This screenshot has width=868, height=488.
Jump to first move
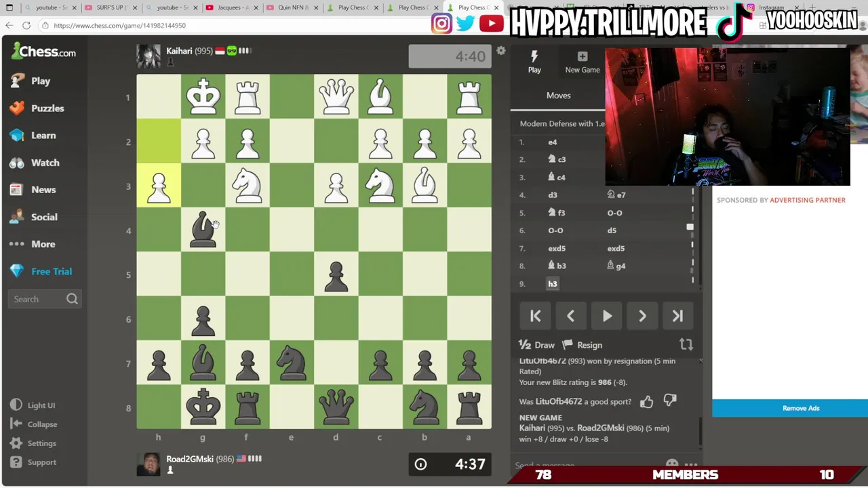pyautogui.click(x=536, y=316)
